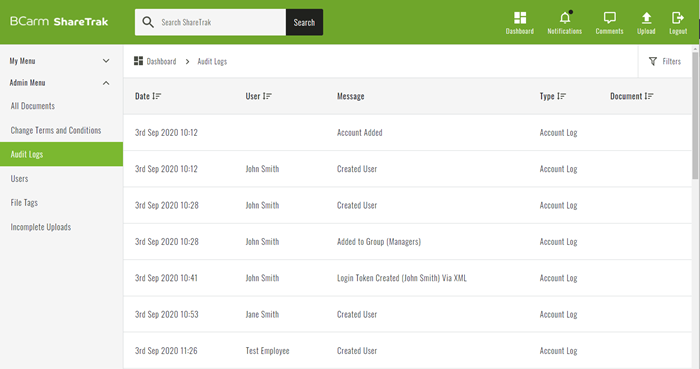Select Audit Logs menu item
Viewport: 700px width, 369px height.
[61, 154]
